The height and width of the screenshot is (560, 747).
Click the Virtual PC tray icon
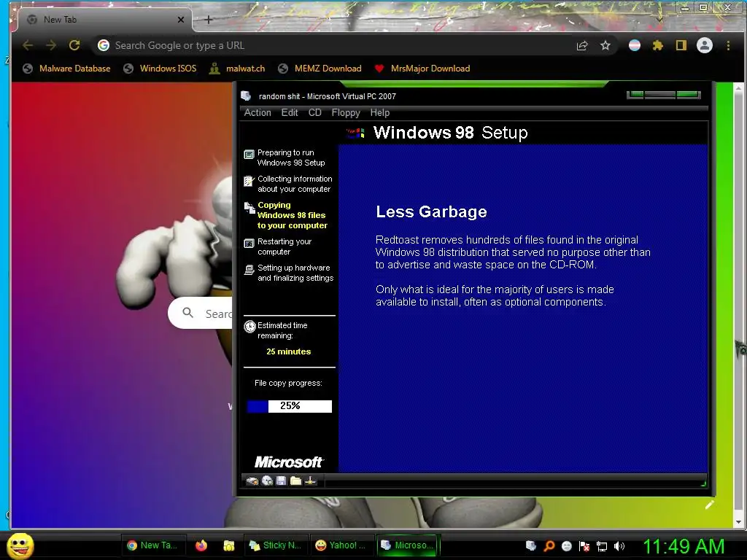531,545
